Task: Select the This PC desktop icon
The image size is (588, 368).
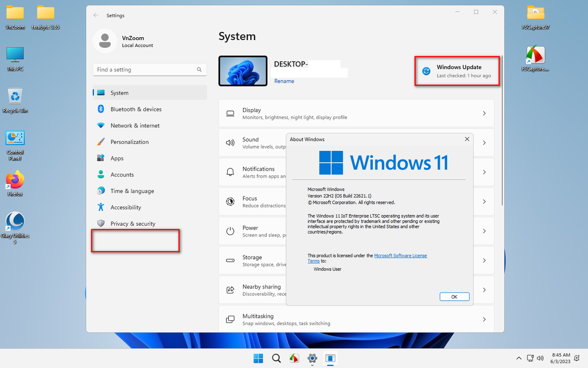Action: click(15, 59)
